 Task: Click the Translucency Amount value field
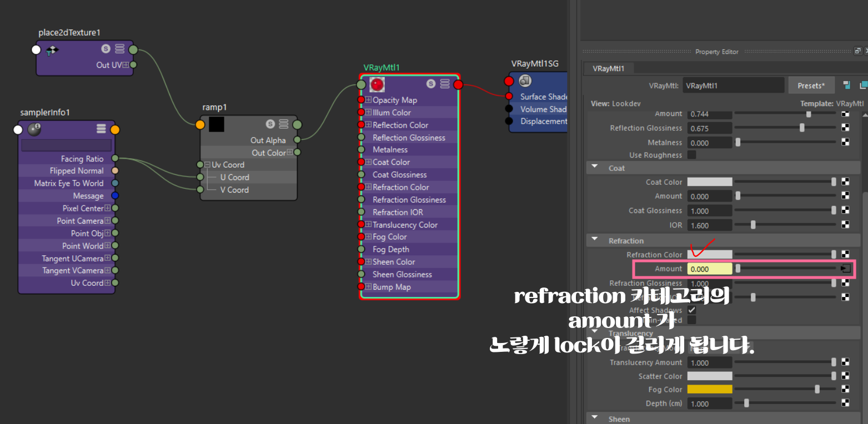pyautogui.click(x=710, y=362)
